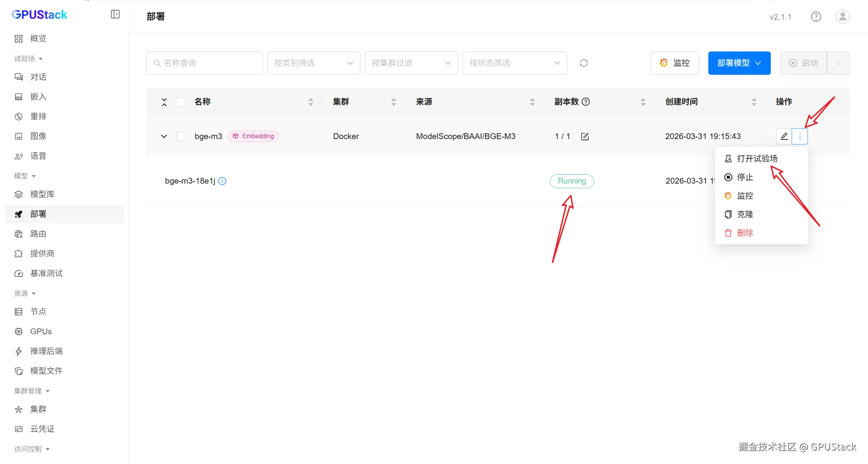Click the refresh icon beside the filters
The image size is (868, 464).
[584, 63]
